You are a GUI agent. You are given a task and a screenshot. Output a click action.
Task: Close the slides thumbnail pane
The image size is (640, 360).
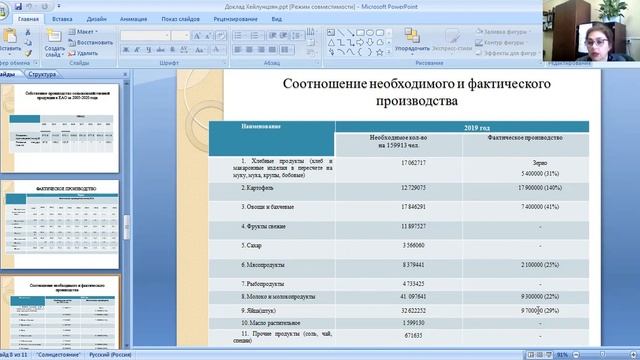pyautogui.click(x=125, y=75)
